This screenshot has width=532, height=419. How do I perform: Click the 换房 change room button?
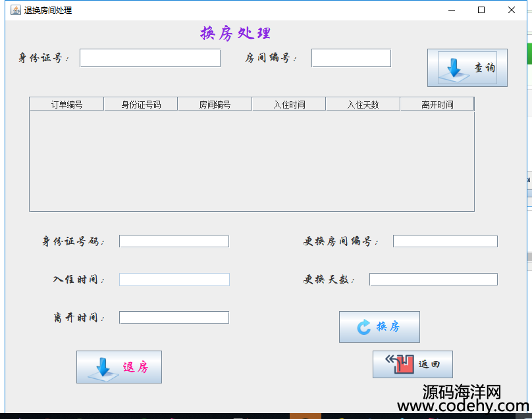coord(379,327)
